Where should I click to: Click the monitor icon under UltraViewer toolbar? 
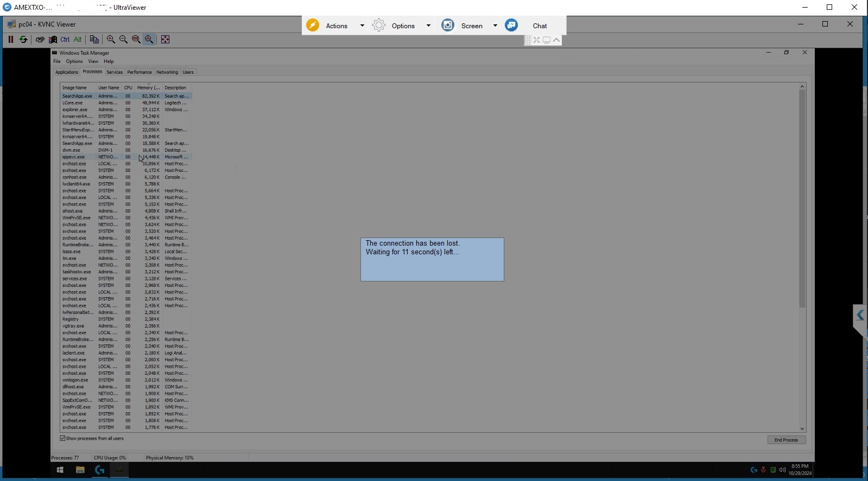point(547,40)
